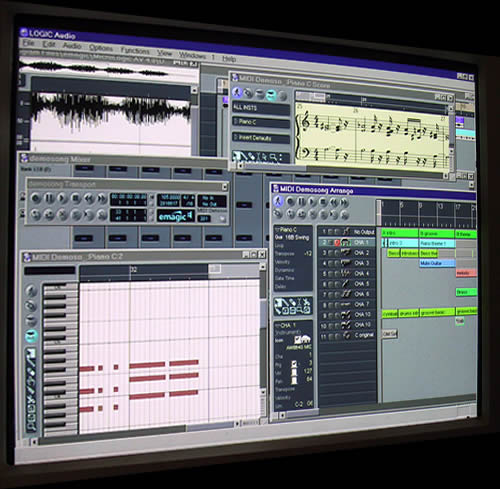500x489 pixels.
Task: Click Fast Forward button in Arrange window
Action: tap(344, 202)
